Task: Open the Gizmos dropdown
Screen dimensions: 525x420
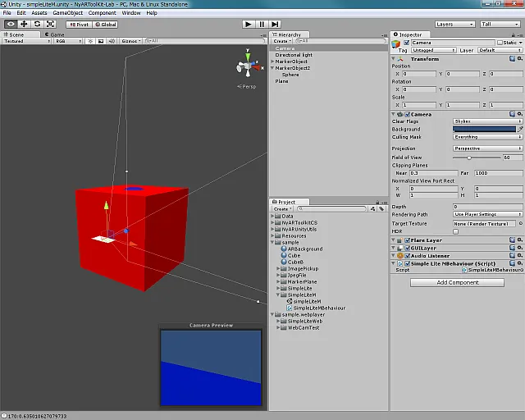Action: (131, 41)
